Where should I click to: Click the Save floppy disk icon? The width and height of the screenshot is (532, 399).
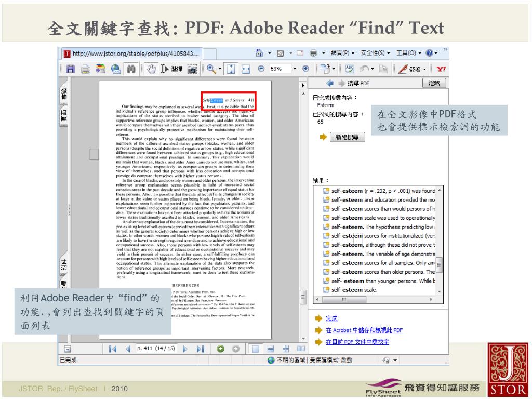click(x=70, y=69)
